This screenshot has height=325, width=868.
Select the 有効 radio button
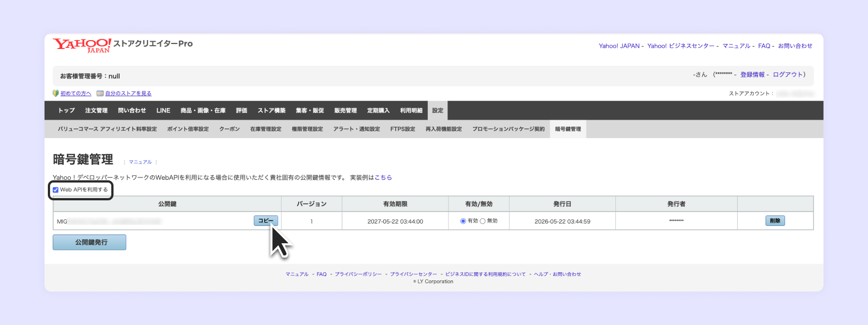coord(463,221)
